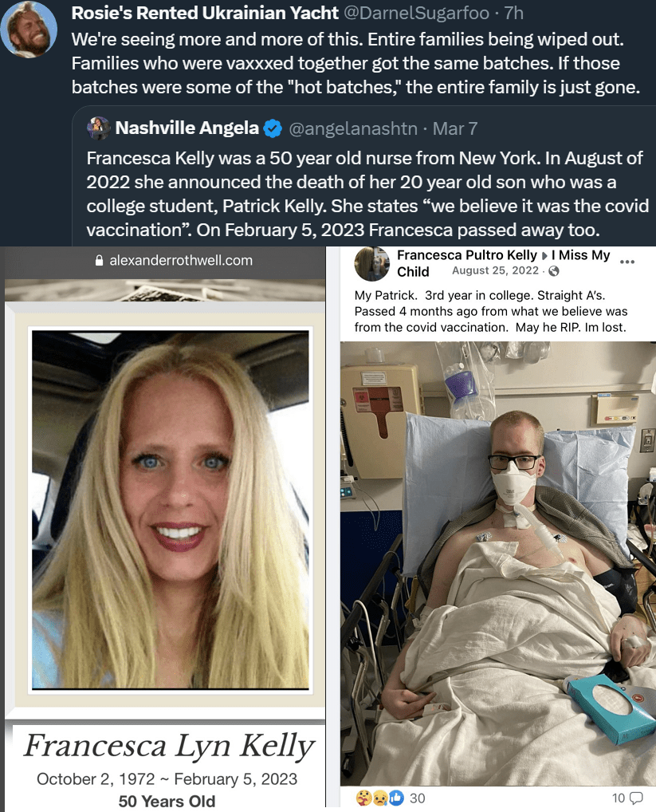Open the Rosie's Rented Ukrainian Yacht profile avatar
656x812 pixels.
point(29,29)
